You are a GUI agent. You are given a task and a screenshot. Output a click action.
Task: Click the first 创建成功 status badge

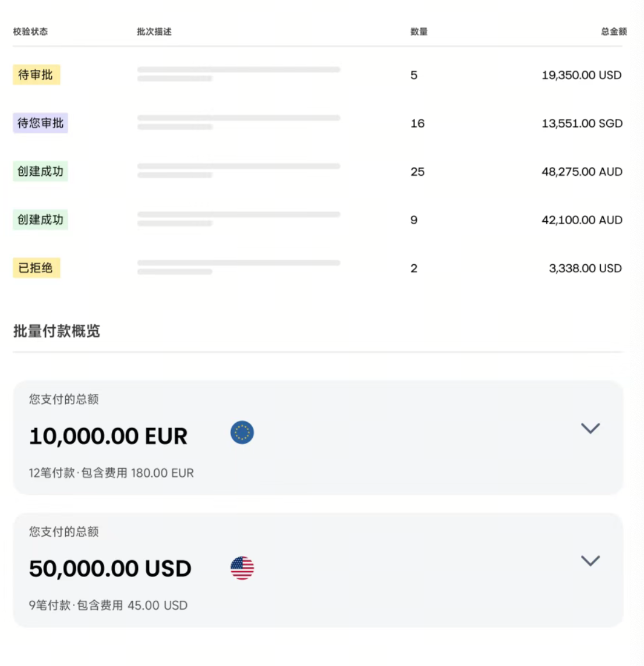tap(40, 171)
